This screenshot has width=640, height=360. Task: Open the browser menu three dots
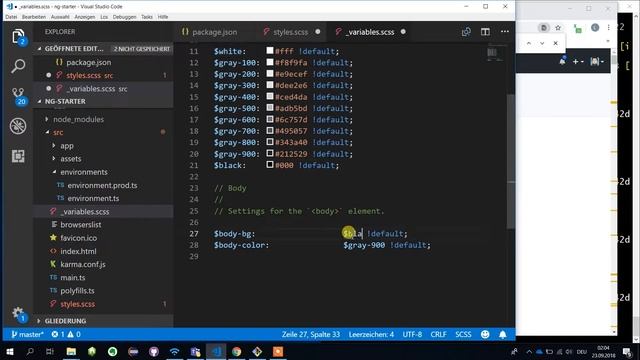(x=609, y=28)
